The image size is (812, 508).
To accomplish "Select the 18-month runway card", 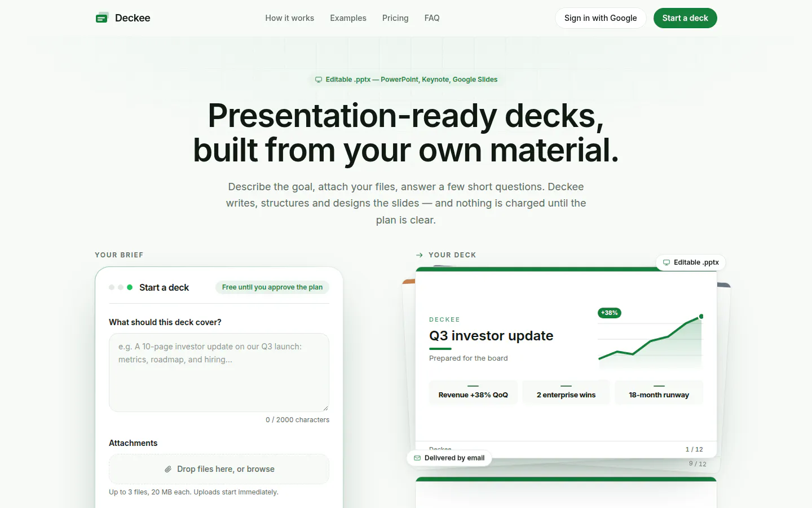I will pos(659,393).
